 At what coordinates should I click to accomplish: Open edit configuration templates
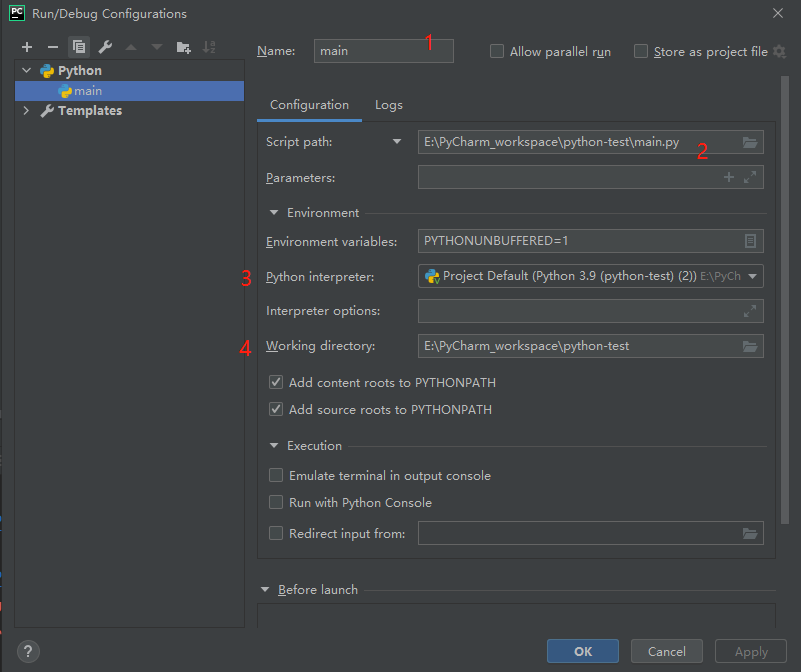coord(104,46)
